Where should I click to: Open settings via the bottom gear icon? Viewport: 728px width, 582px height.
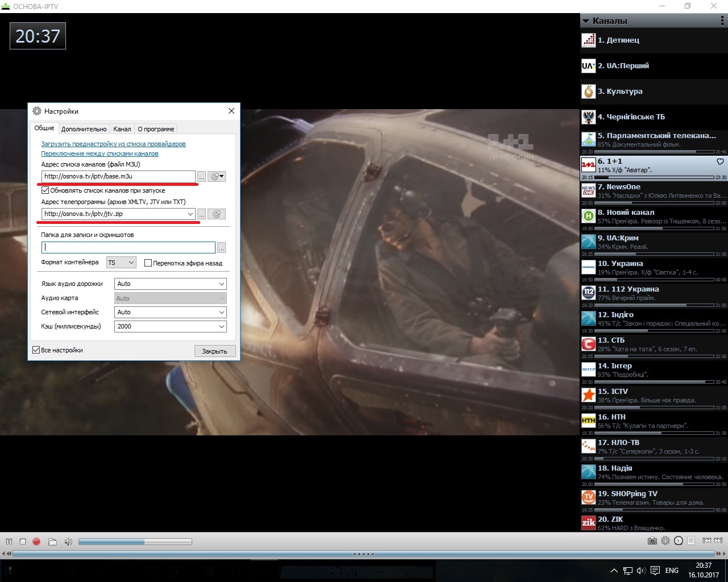pos(665,541)
